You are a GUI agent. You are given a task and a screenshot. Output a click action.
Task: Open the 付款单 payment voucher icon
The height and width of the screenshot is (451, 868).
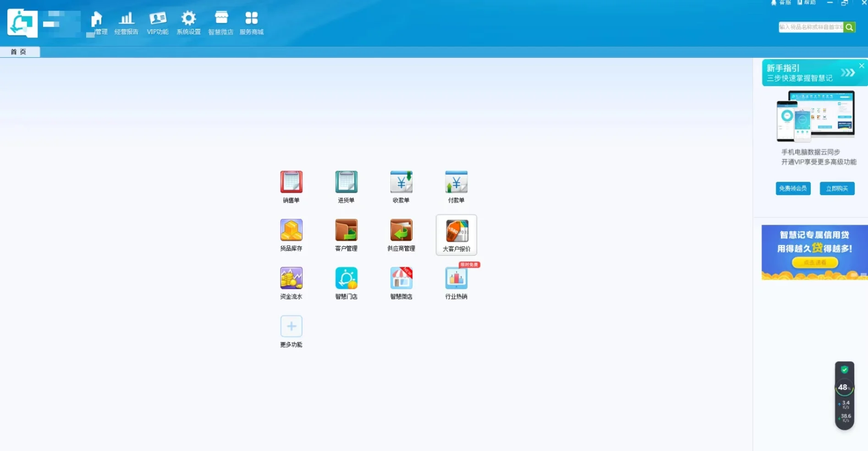(456, 182)
